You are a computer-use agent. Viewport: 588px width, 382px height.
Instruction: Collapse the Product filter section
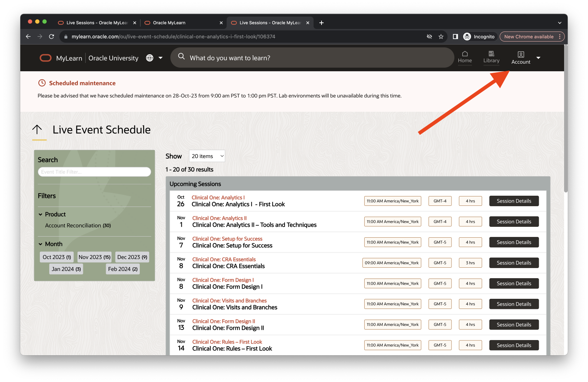pos(41,215)
